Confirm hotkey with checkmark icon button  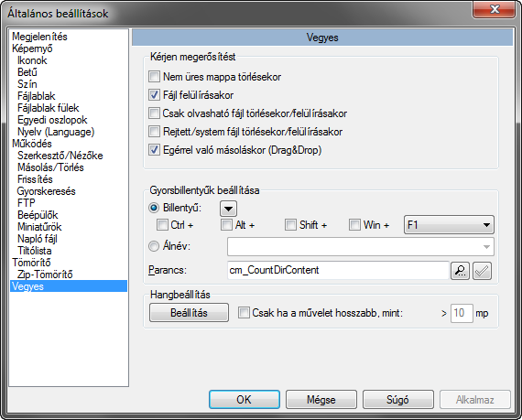pos(482,271)
